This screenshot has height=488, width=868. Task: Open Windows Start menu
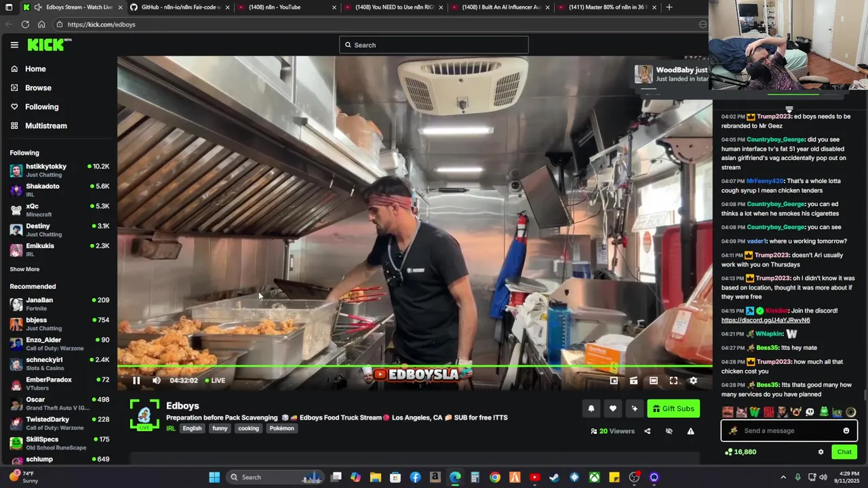(x=214, y=477)
